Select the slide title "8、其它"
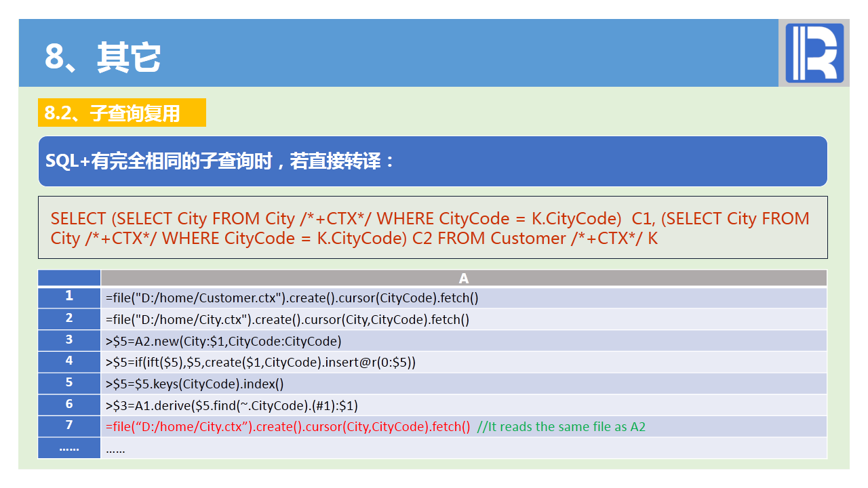 tap(102, 57)
